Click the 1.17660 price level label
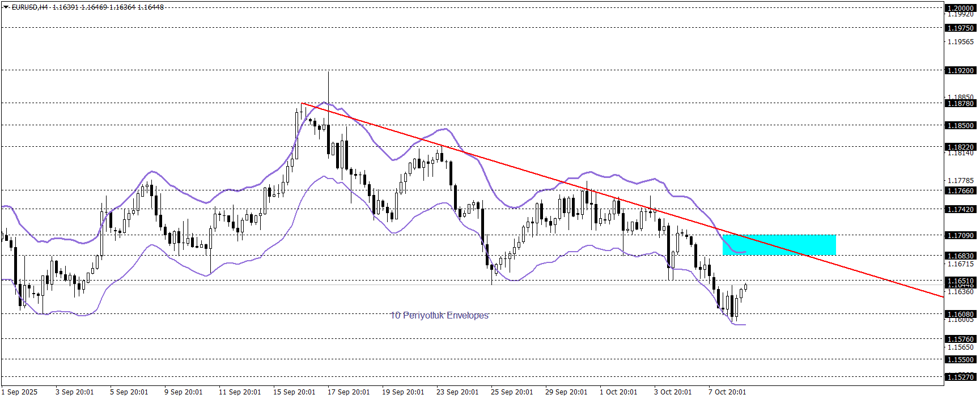 point(960,191)
